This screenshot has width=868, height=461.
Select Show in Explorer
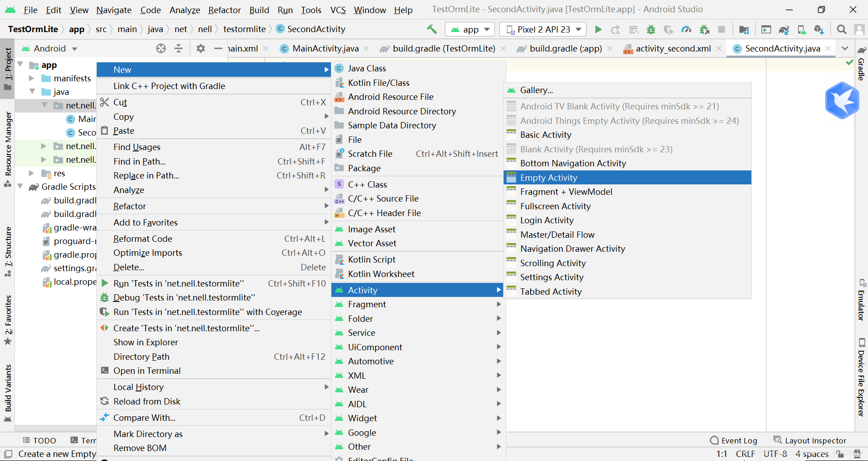coord(214,342)
